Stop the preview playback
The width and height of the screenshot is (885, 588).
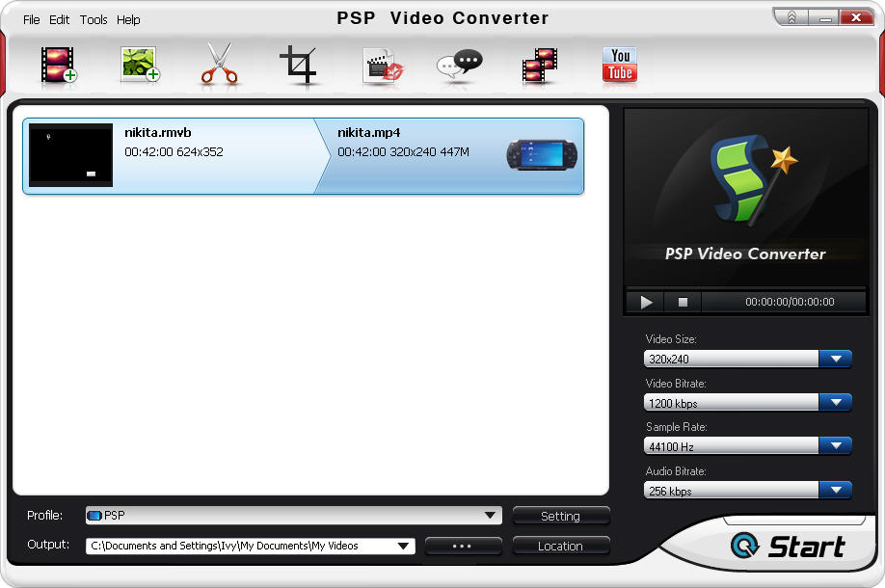(683, 302)
